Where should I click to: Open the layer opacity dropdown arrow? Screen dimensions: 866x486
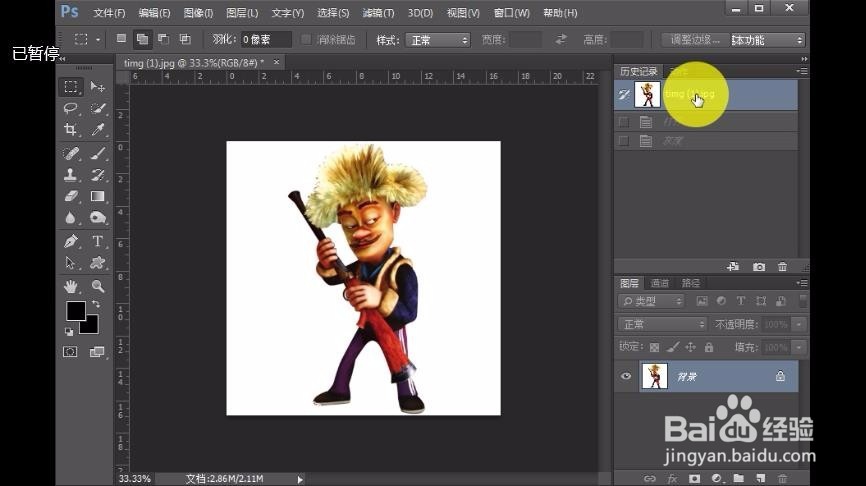coord(799,324)
